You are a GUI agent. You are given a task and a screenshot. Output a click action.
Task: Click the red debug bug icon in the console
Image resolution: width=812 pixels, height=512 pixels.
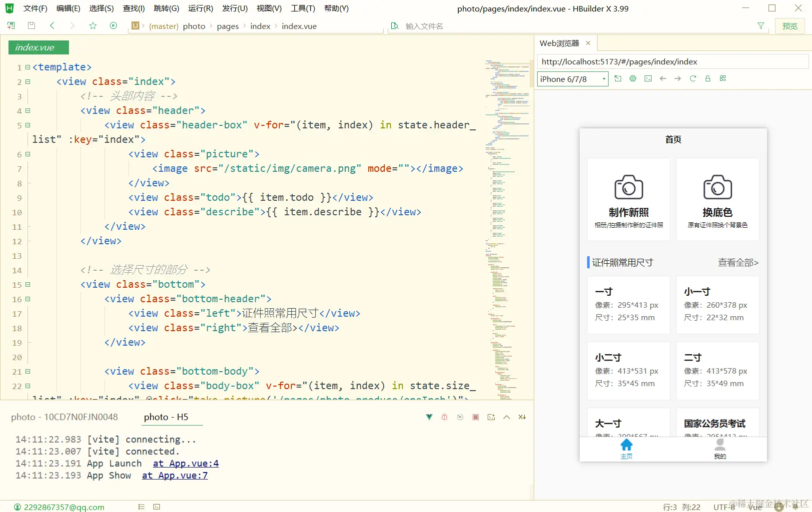[445, 417]
